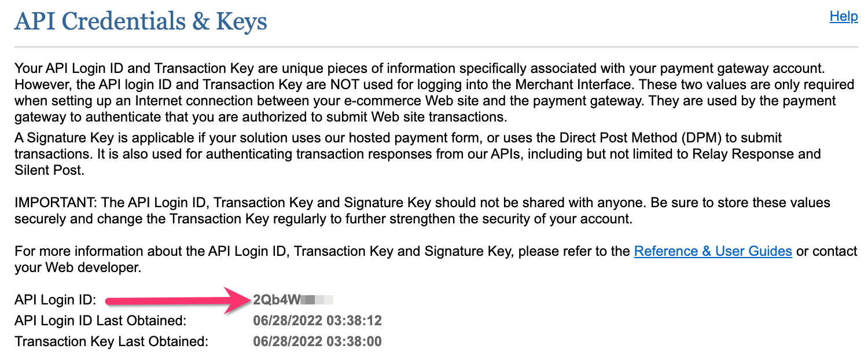Screen dimensions: 868x360
Task: Click the word IMPORTANT in the warning paragraph
Action: click(x=53, y=203)
